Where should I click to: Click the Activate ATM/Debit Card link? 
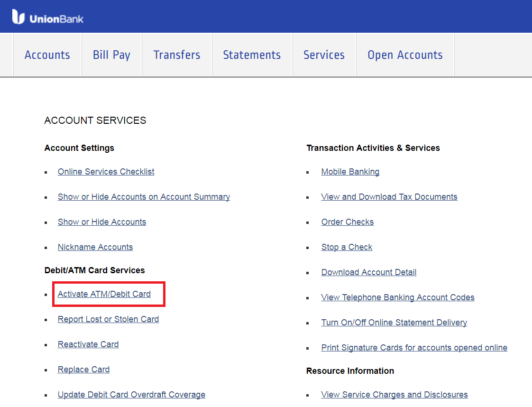point(104,294)
